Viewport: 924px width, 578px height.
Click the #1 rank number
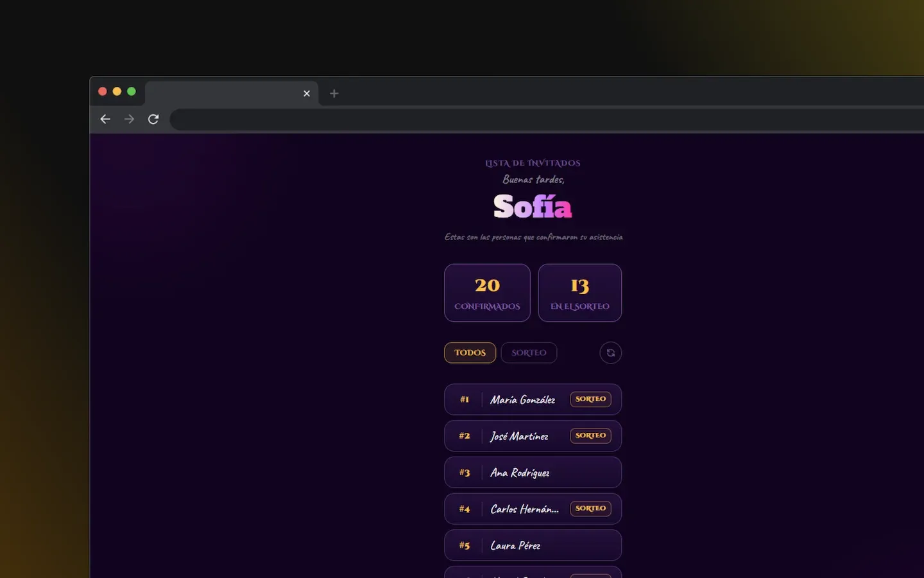(465, 399)
